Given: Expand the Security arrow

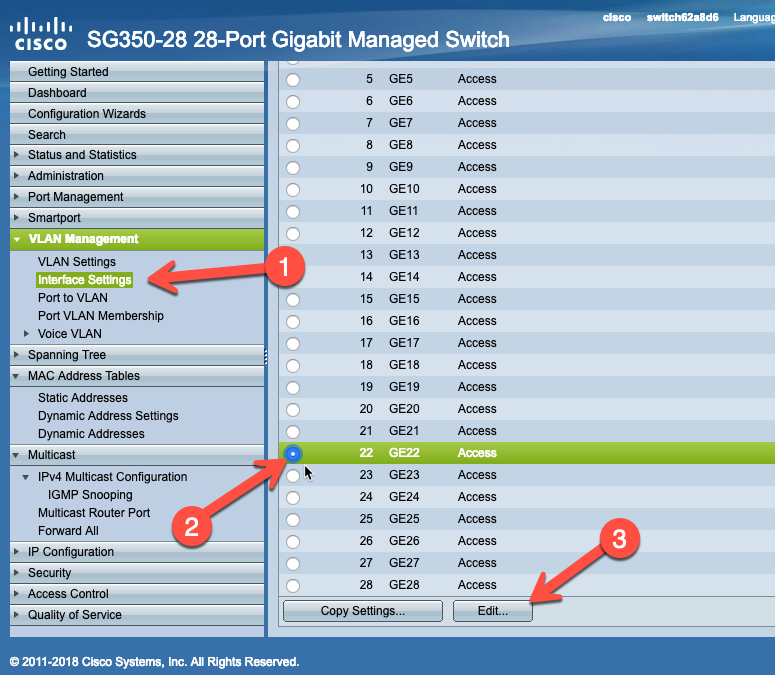Looking at the screenshot, I should click(x=16, y=572).
